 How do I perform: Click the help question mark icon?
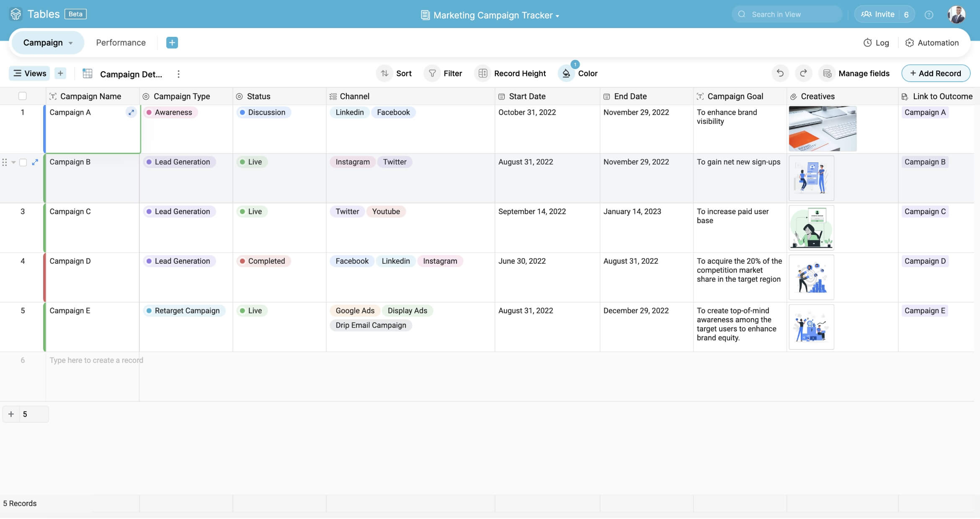click(x=928, y=15)
